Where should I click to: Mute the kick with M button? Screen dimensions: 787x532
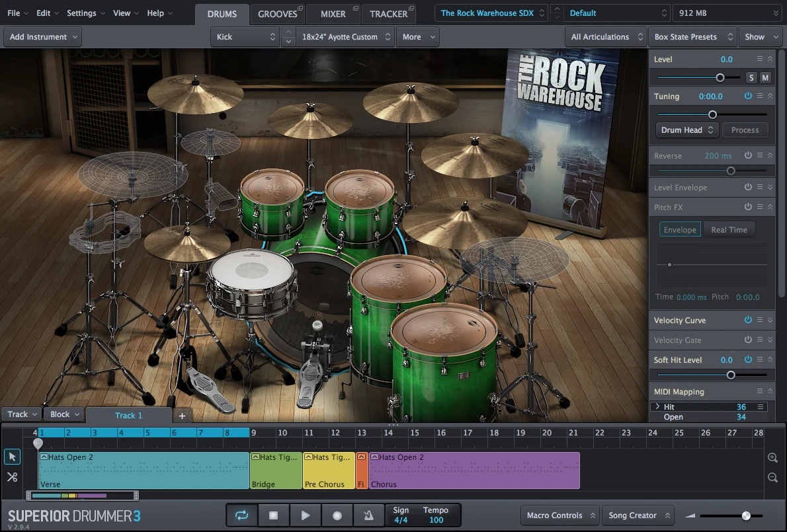click(x=765, y=78)
